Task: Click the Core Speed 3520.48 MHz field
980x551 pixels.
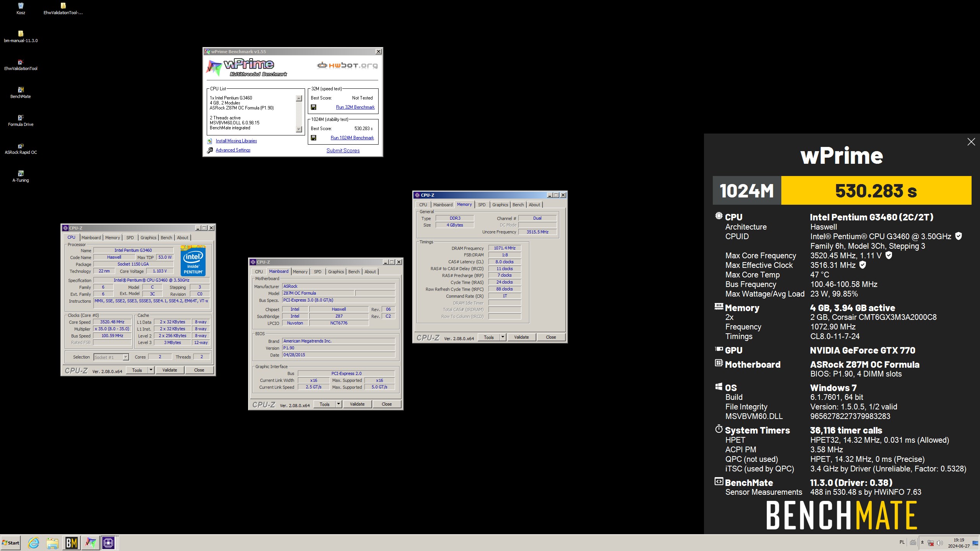Action: [113, 322]
